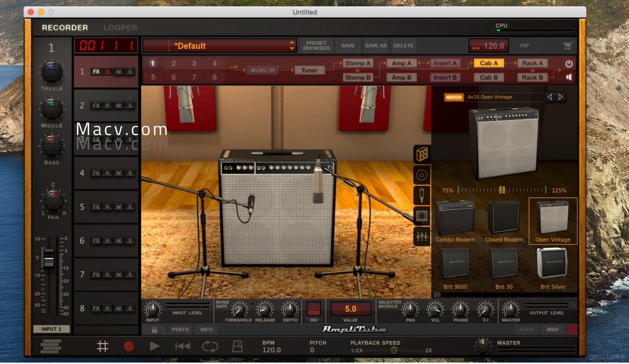Click the Middle knob
629x364 pixels.
[52, 109]
